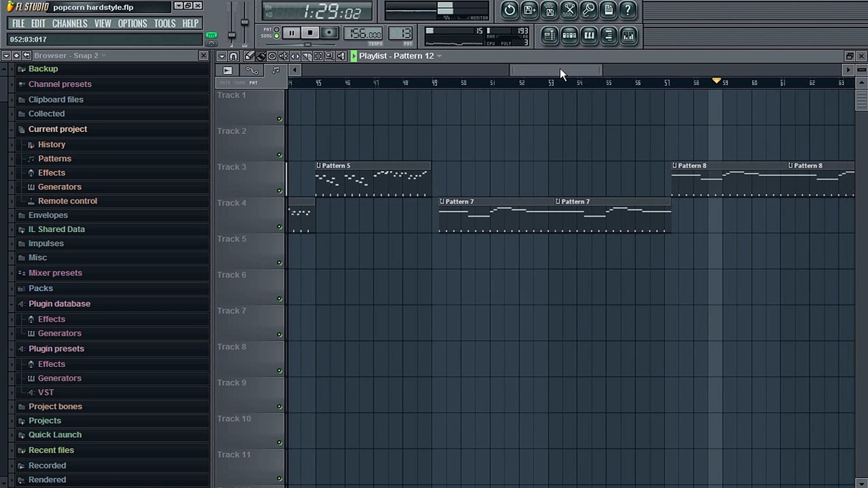
Task: Select the Pencil draw tool
Action: (249, 56)
